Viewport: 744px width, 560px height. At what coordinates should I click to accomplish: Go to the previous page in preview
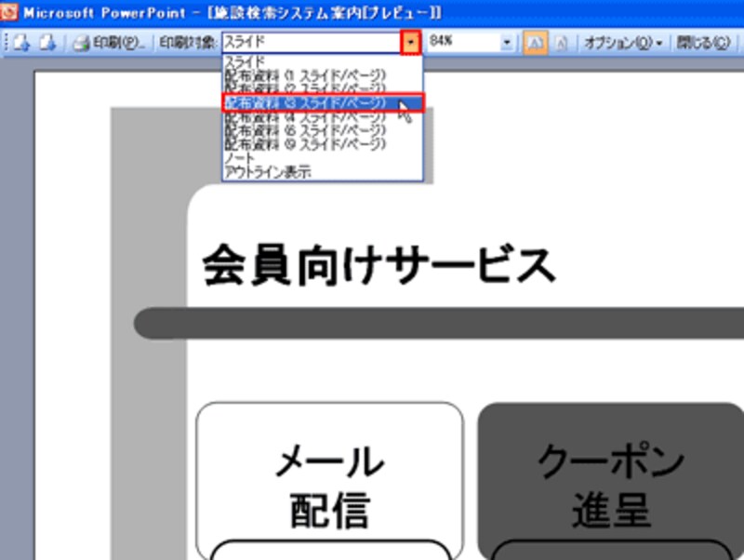(21, 43)
